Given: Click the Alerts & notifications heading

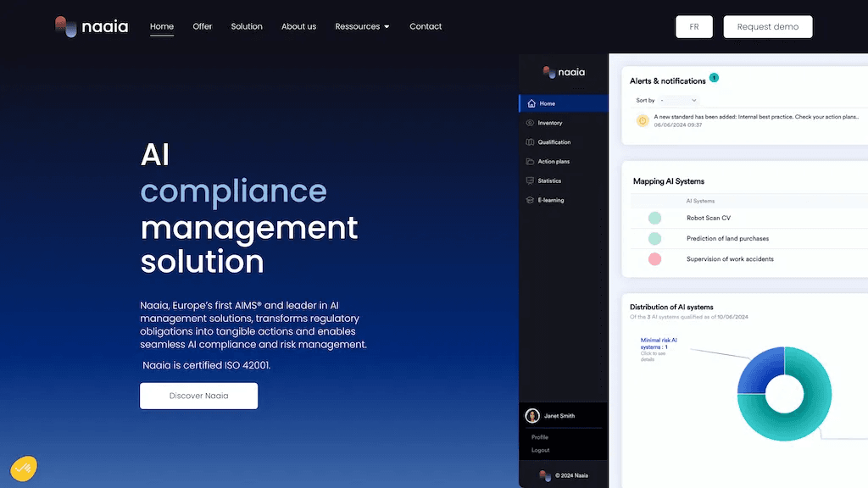Looking at the screenshot, I should coord(668,80).
